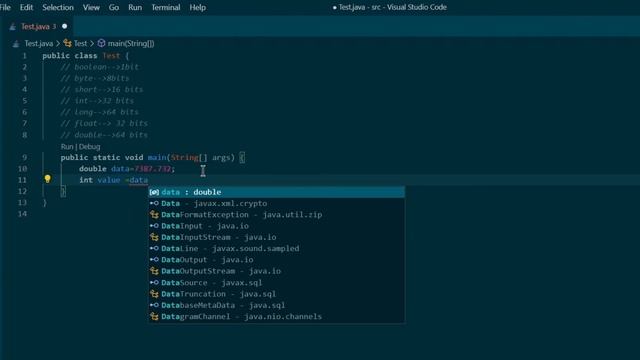Select suggestion 'DataInput - java.io'
This screenshot has width=640, height=360.
pos(276,226)
